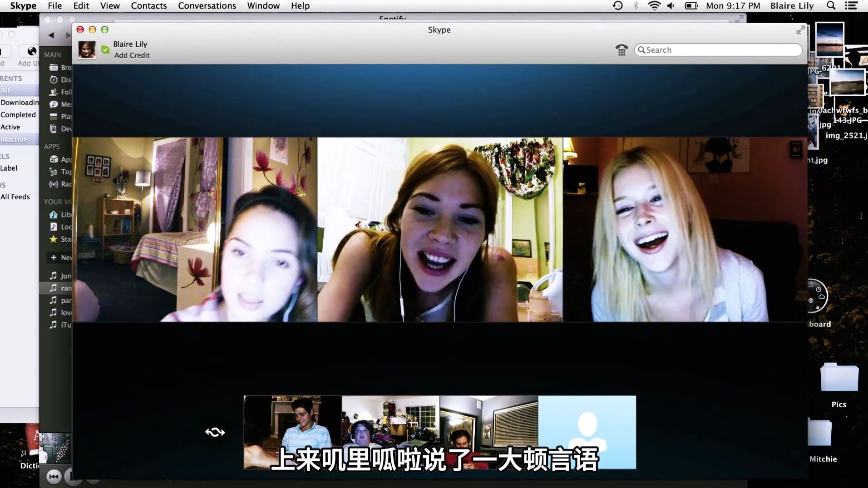Screen dimensions: 868x488
Task: Open the View menu
Action: [x=110, y=6]
